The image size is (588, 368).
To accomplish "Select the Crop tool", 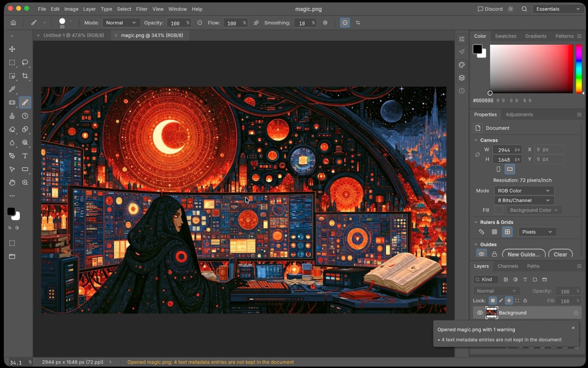I will point(25,76).
